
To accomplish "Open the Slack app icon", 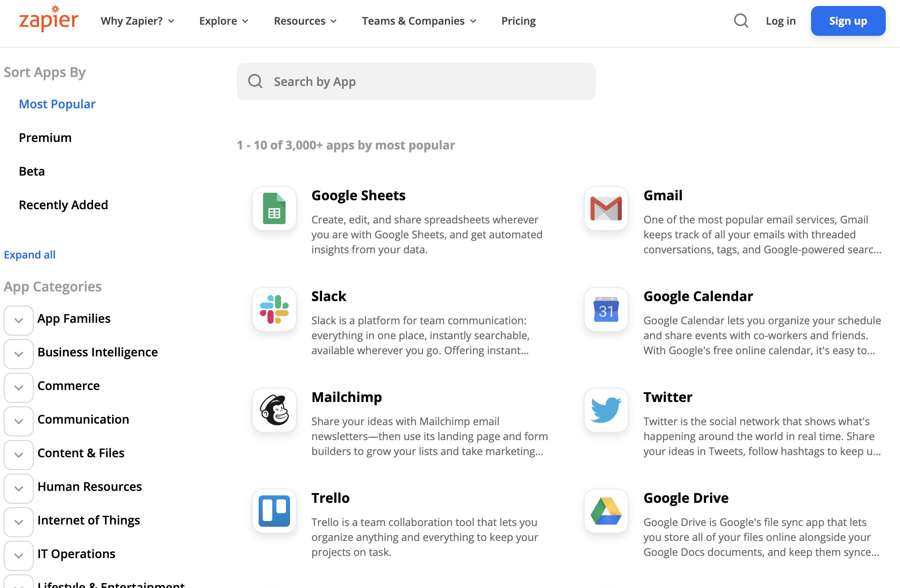I will coord(274,309).
